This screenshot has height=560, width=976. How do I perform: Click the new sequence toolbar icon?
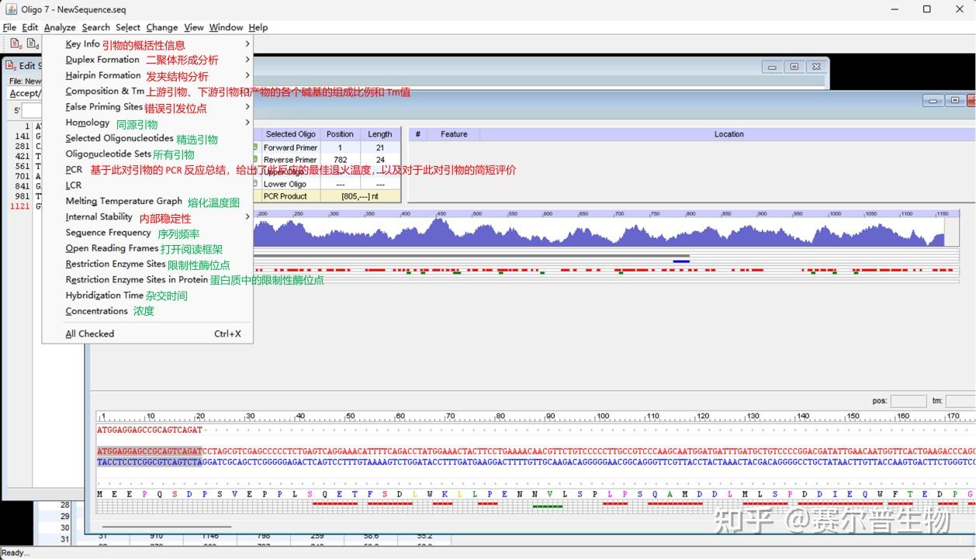pyautogui.click(x=16, y=43)
